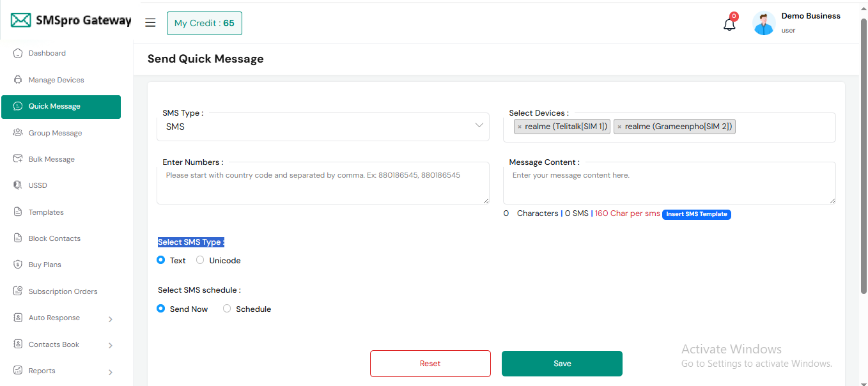Click the USSD sidebar icon

[x=18, y=185]
